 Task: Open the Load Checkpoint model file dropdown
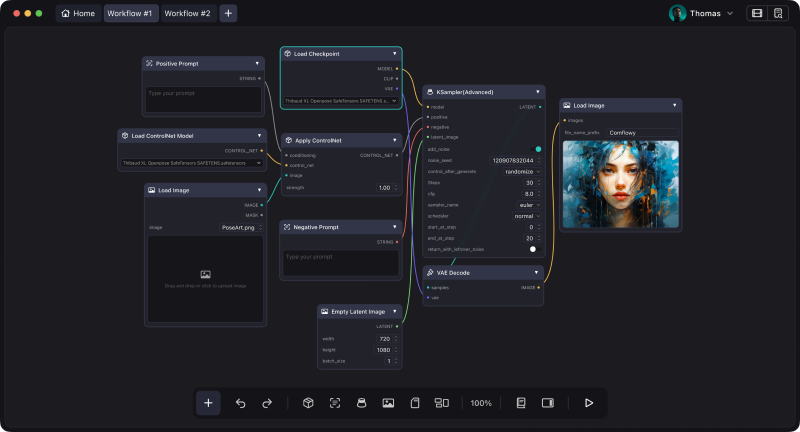click(341, 101)
